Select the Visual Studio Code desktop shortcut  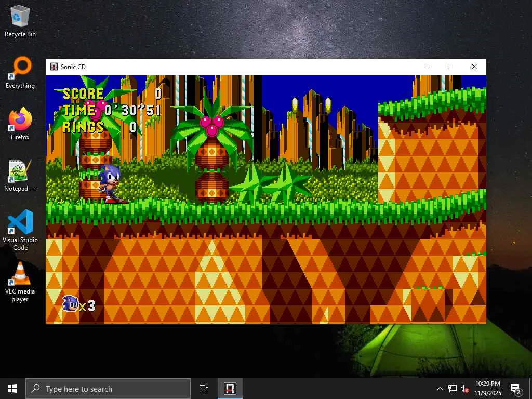pyautogui.click(x=20, y=230)
